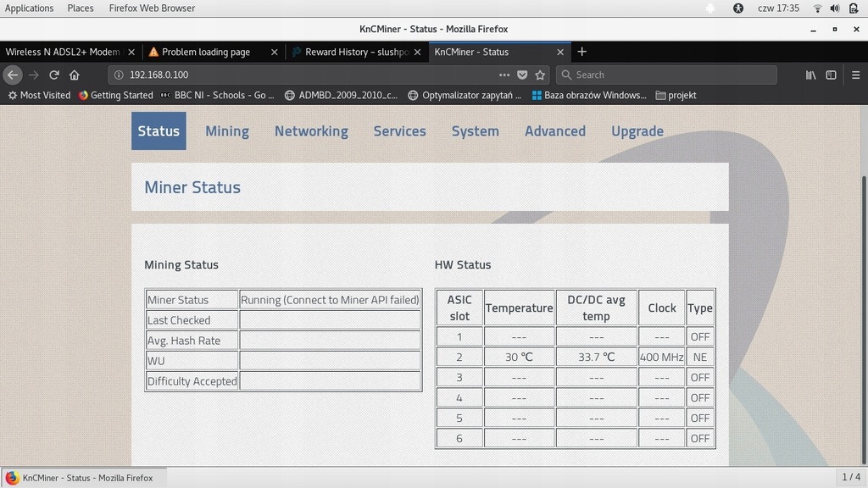
Task: Open BBC NI - Schools bookmark
Action: [217, 95]
